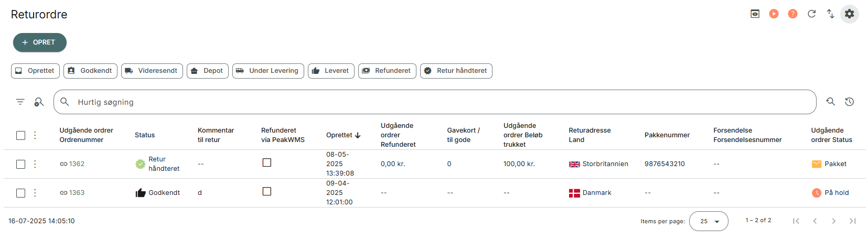
Task: Filter by Godkendt status tab
Action: pyautogui.click(x=90, y=71)
